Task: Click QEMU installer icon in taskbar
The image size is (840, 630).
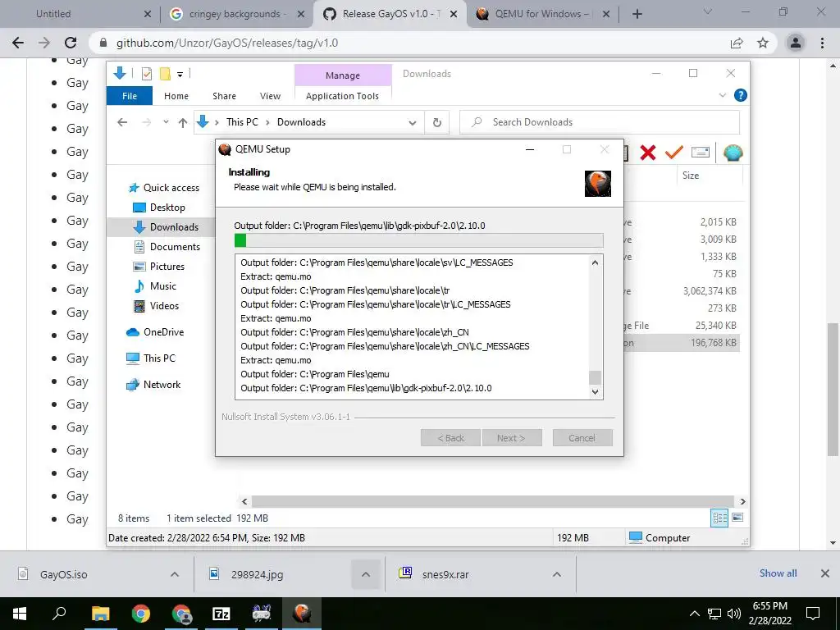Action: (302, 614)
